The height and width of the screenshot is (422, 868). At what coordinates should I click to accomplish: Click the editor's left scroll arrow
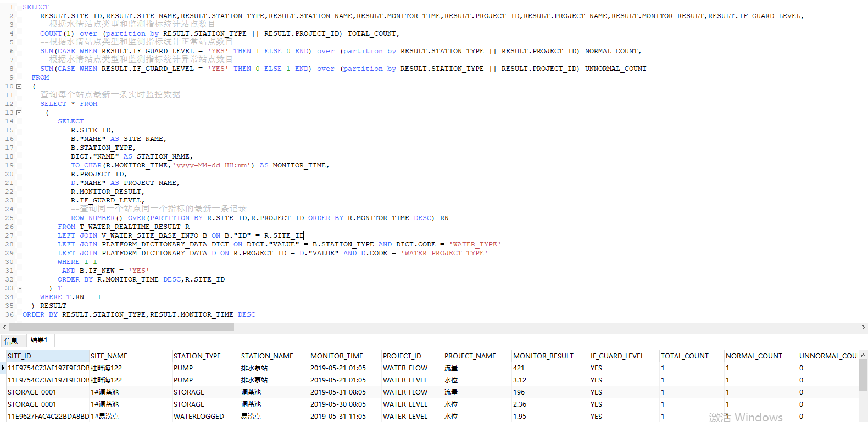point(4,327)
